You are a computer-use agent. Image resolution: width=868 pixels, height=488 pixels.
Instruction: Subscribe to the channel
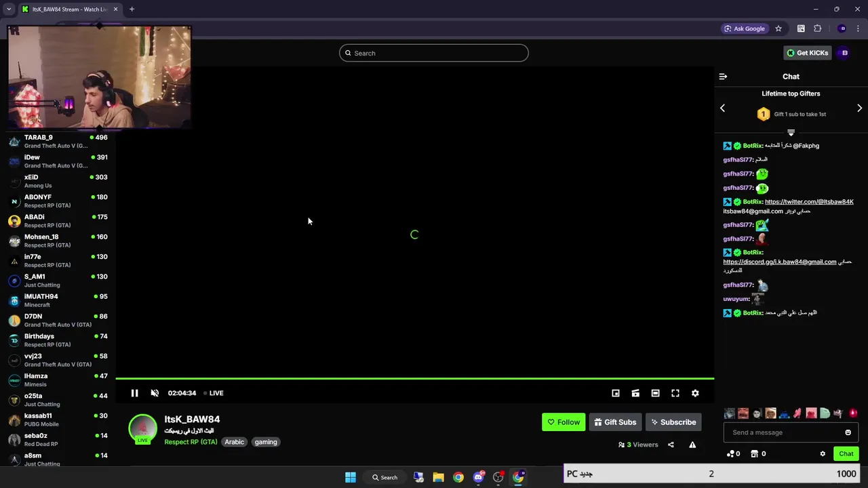coord(673,422)
